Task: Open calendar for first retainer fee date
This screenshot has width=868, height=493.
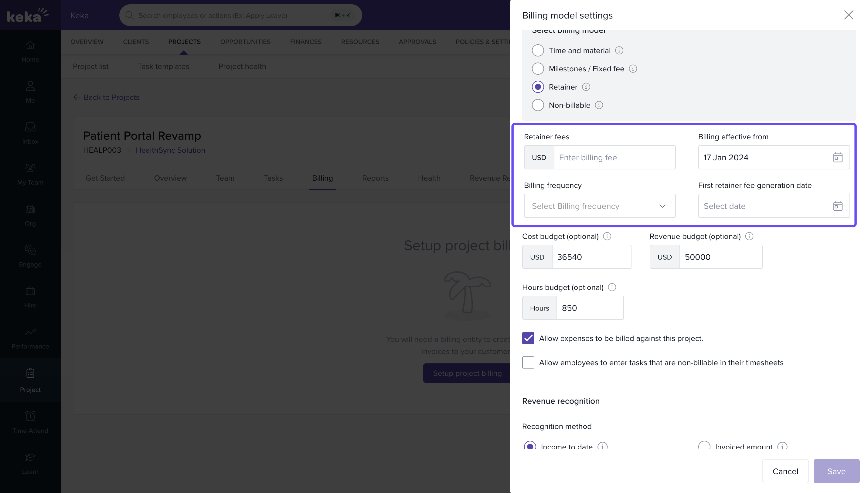Action: tap(838, 206)
